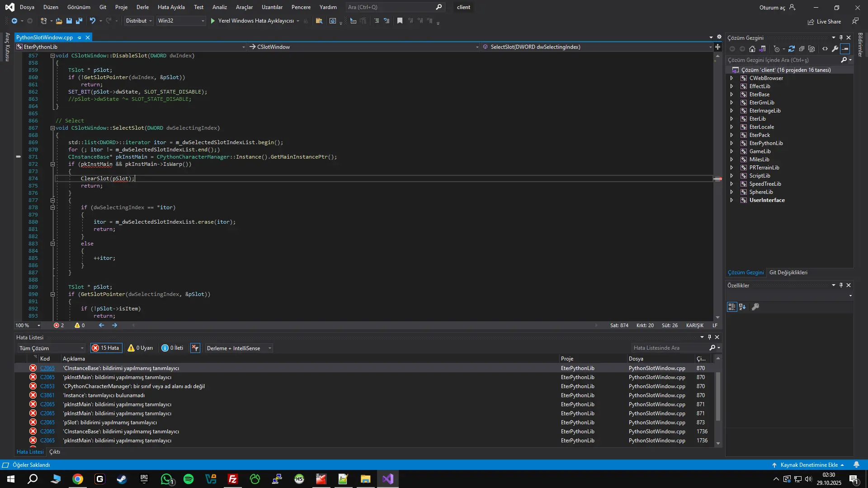Click the C2653 error code link
Image resolution: width=868 pixels, height=488 pixels.
[47, 386]
